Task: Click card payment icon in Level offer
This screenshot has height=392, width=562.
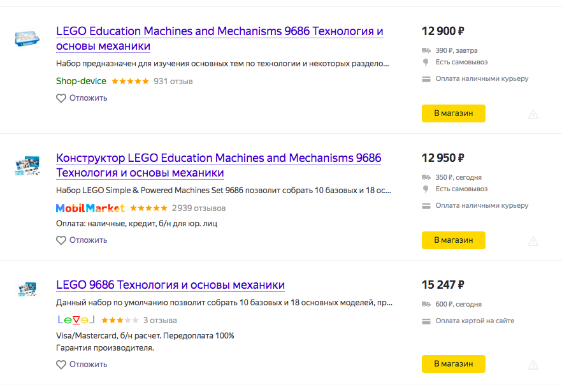Action: point(426,321)
